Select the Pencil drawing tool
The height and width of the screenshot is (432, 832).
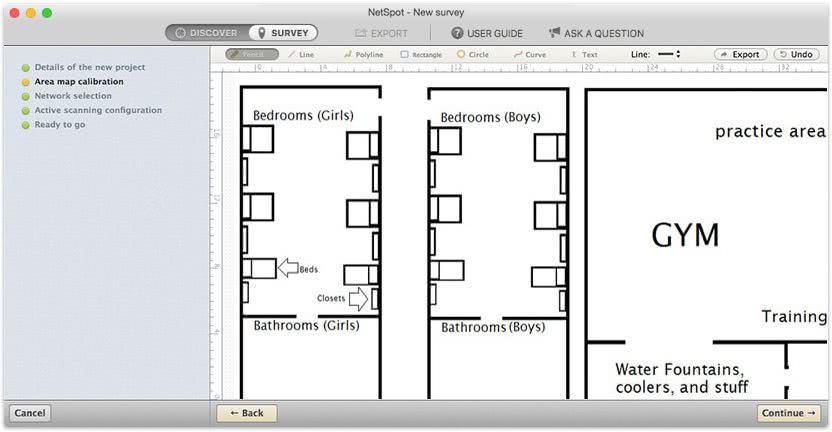click(x=252, y=54)
